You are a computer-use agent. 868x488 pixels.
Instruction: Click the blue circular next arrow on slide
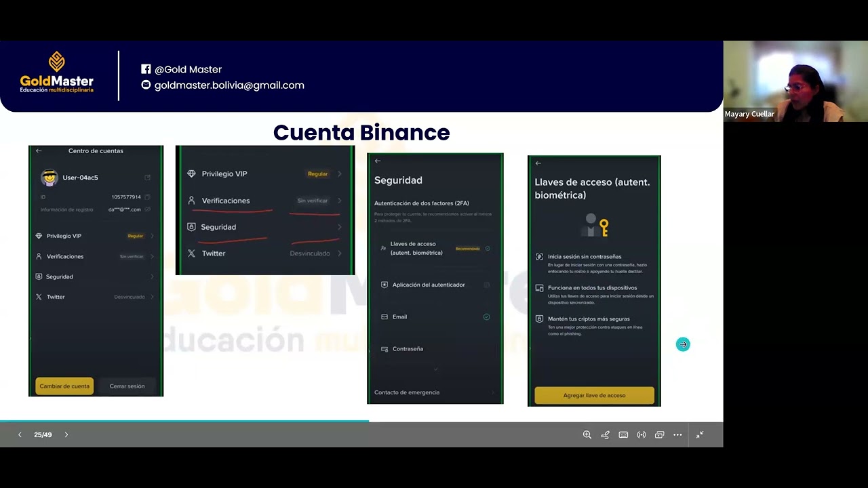point(683,344)
